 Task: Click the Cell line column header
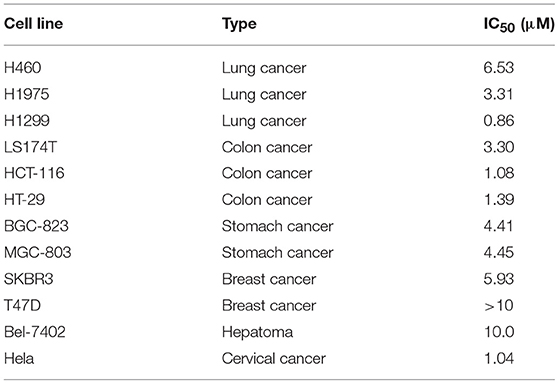pyautogui.click(x=33, y=24)
